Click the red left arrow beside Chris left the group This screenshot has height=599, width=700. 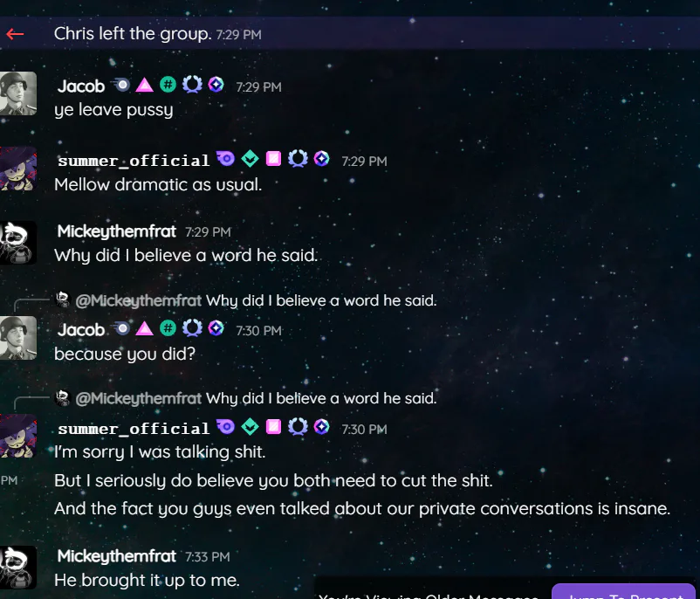(15, 34)
